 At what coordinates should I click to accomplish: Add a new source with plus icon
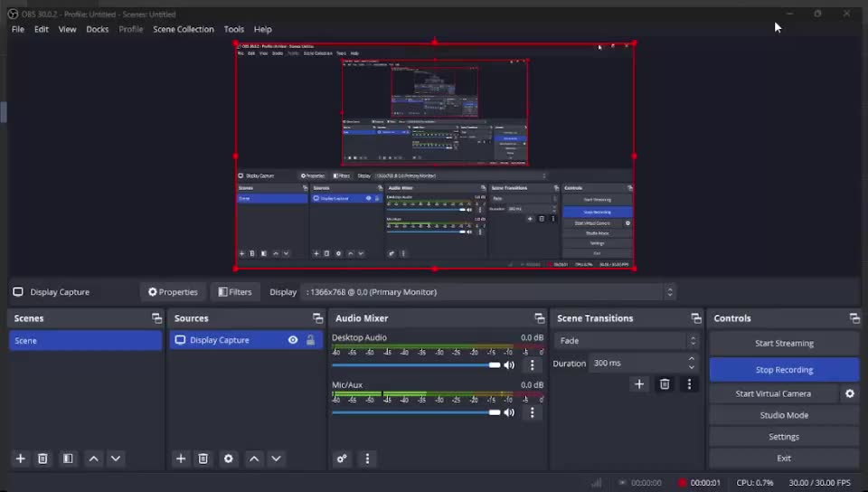(x=181, y=459)
